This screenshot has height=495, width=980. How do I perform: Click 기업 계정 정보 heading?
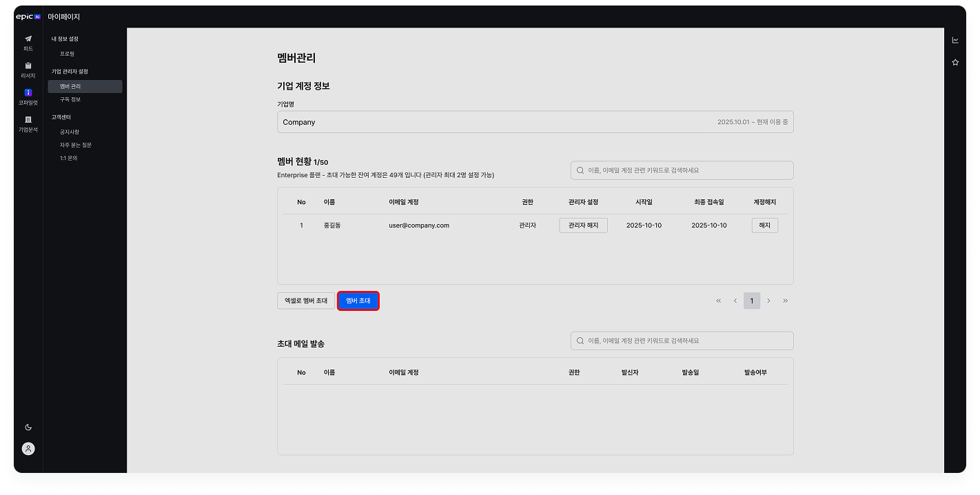click(x=303, y=86)
